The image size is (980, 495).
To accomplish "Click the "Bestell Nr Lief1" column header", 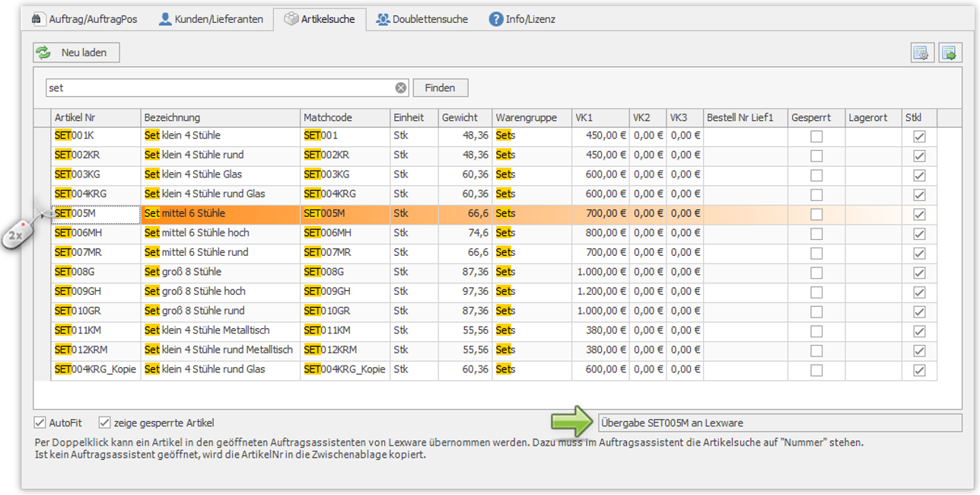I will (746, 118).
